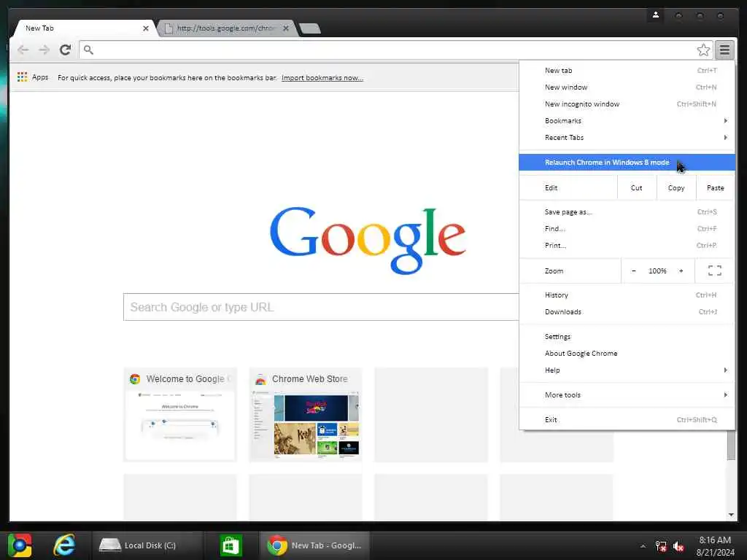Toggle fullscreen mode from Zoom row

pyautogui.click(x=715, y=271)
